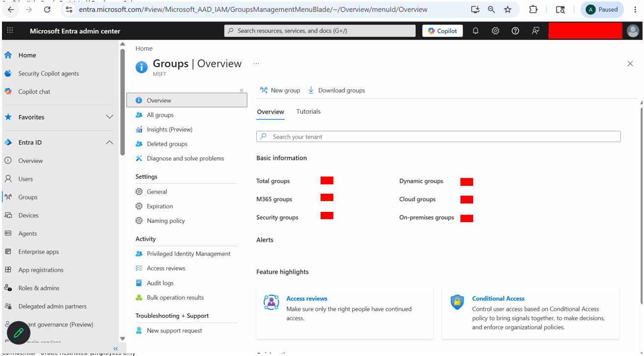Image resolution: width=644 pixels, height=356 pixels.
Task: Open Access reviews in Activity menu
Action: click(x=166, y=268)
